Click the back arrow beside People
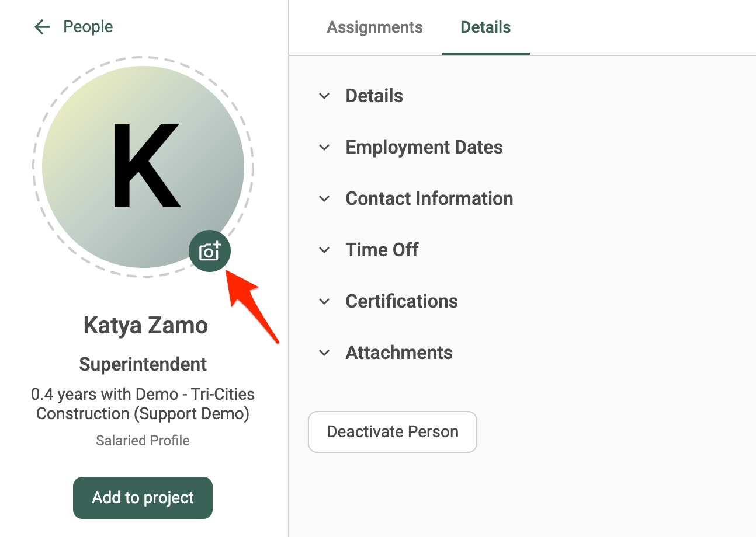Image resolution: width=756 pixels, height=537 pixels. coord(42,27)
